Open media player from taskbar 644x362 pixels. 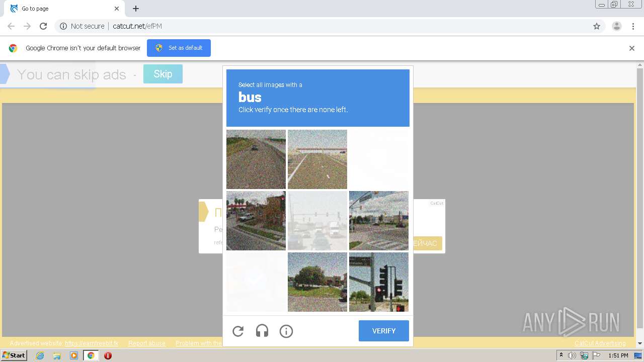[x=74, y=355]
